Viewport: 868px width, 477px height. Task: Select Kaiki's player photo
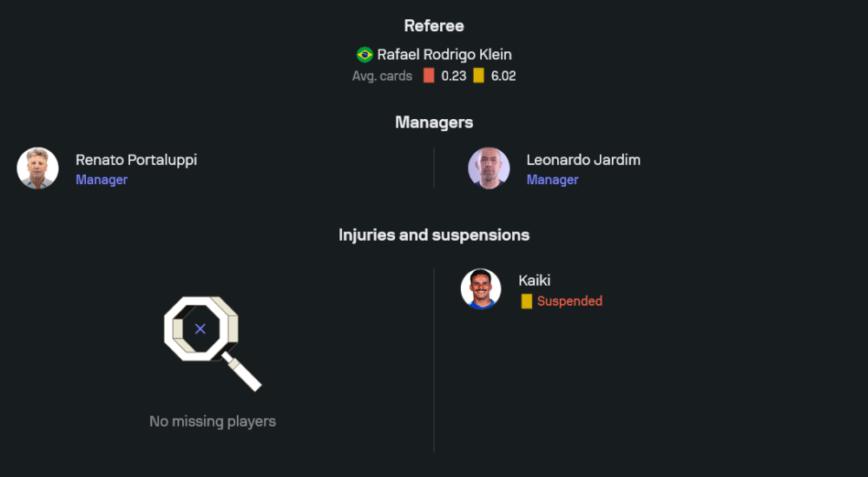click(x=481, y=289)
